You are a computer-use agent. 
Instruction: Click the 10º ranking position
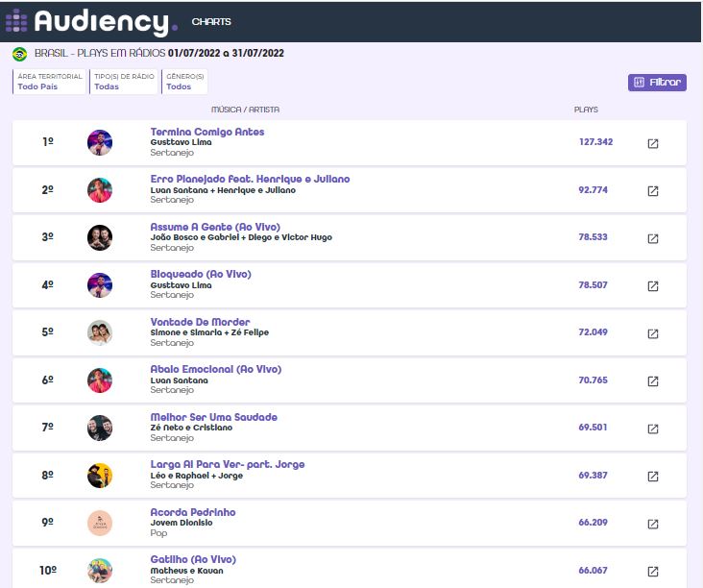[x=48, y=570]
